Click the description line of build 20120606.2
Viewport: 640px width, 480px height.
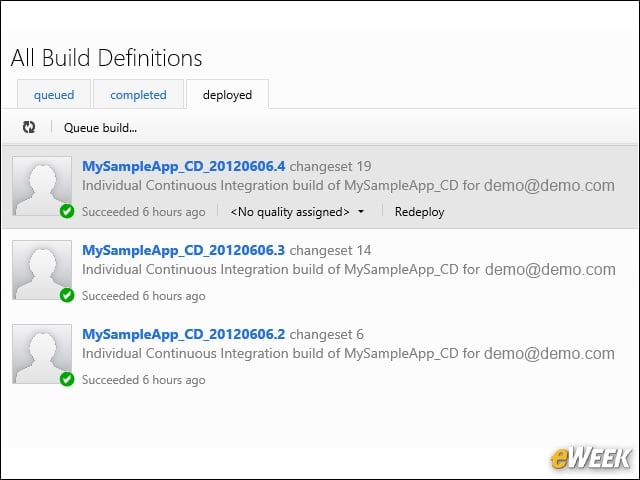348,354
